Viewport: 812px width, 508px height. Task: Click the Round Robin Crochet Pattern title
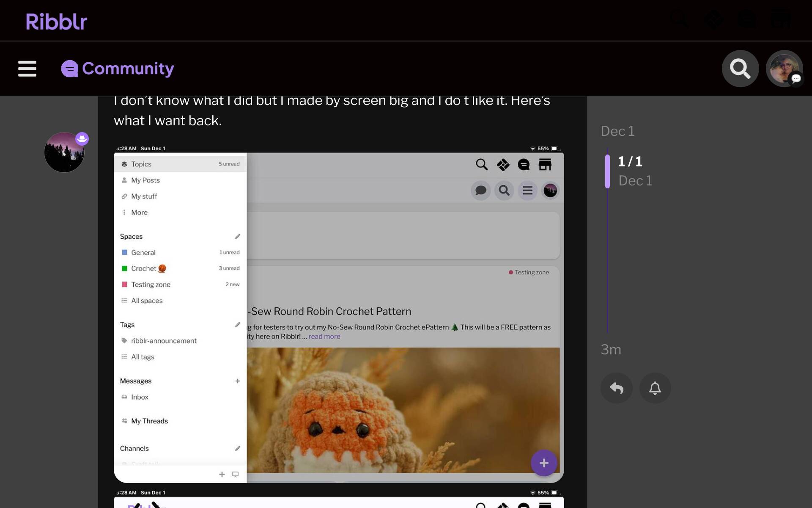click(x=329, y=311)
